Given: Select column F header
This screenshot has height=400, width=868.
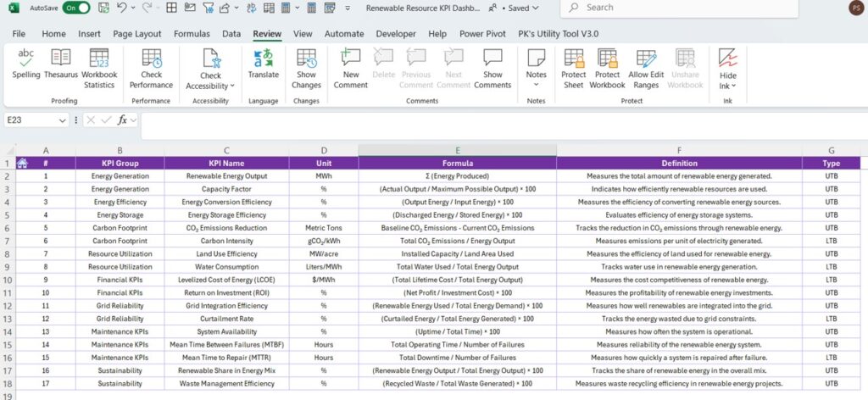Looking at the screenshot, I should pos(679,151).
